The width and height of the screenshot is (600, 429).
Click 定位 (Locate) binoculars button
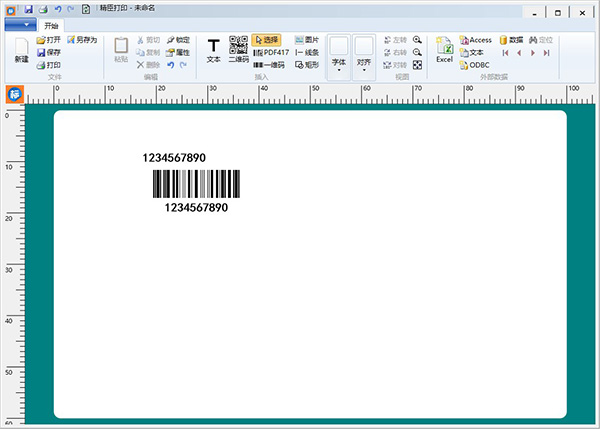541,40
